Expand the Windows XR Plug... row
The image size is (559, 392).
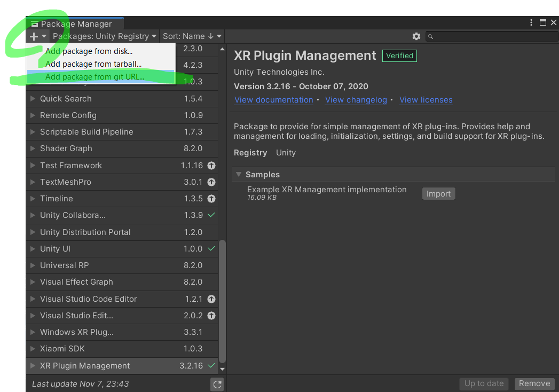(x=33, y=332)
